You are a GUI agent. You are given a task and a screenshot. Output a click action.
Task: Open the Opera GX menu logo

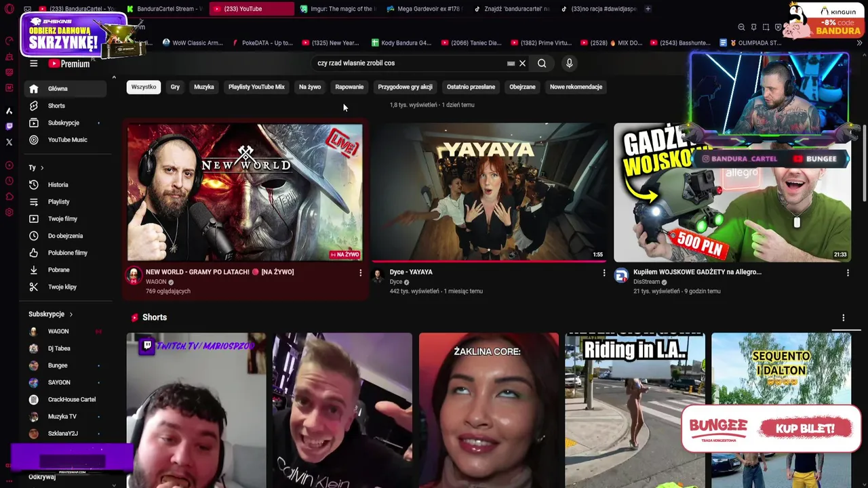(x=9, y=9)
